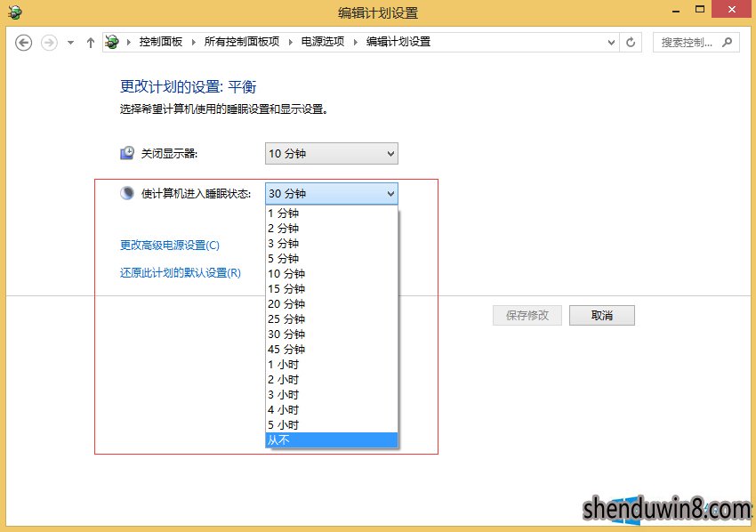Collapse the sleep state dropdown
Viewport: 756px width, 532px height.
[x=331, y=193]
